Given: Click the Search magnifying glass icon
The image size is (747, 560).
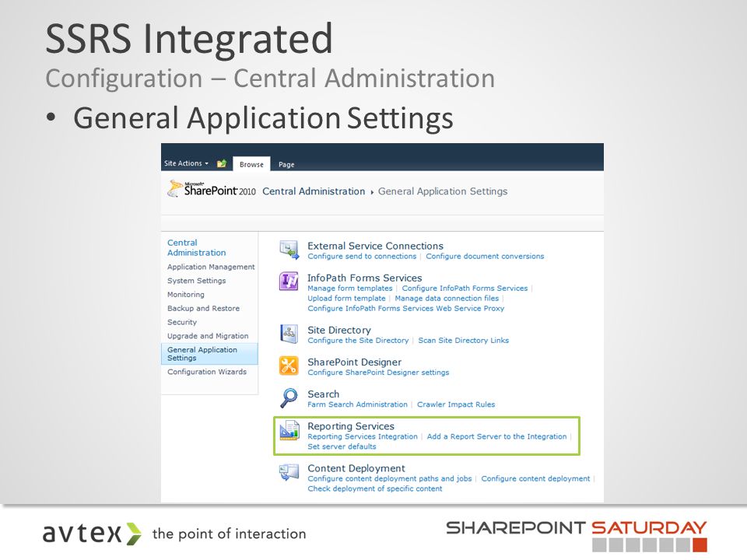Looking at the screenshot, I should click(289, 398).
